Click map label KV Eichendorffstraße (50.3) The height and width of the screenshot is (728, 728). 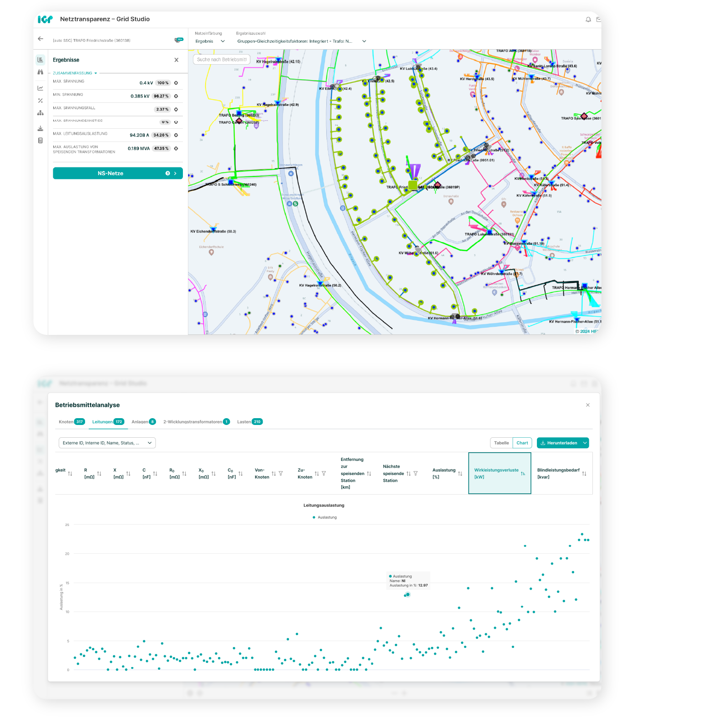[x=213, y=232]
